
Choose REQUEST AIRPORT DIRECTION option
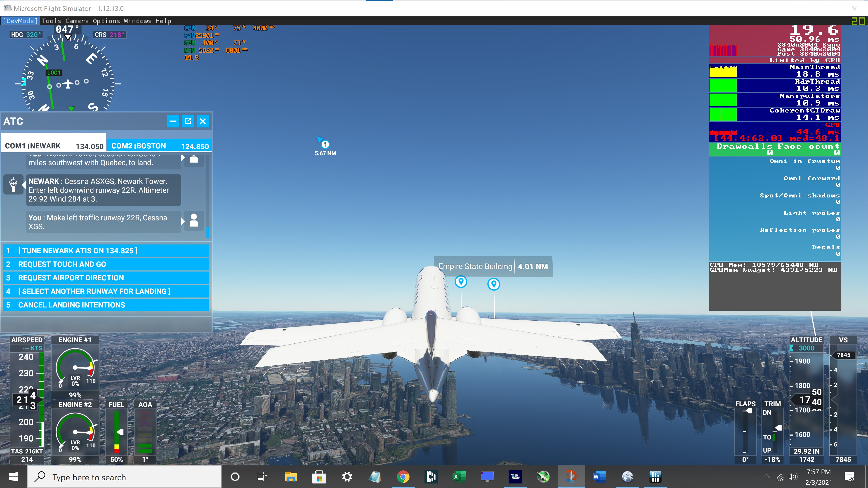coord(106,277)
